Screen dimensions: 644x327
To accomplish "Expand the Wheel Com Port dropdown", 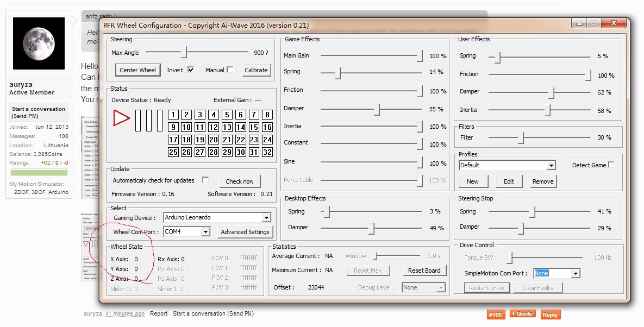I will pos(205,232).
